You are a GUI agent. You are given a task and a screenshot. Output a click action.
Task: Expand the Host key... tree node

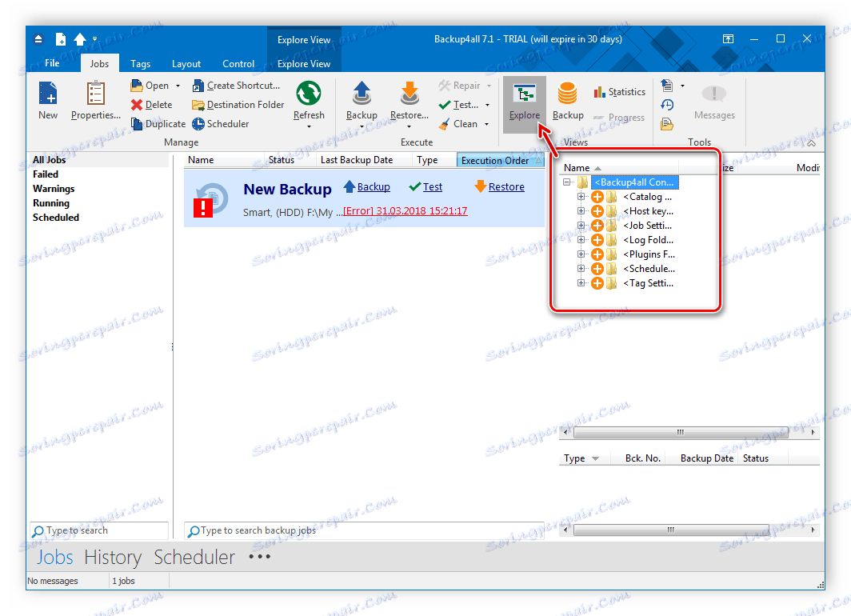[581, 211]
